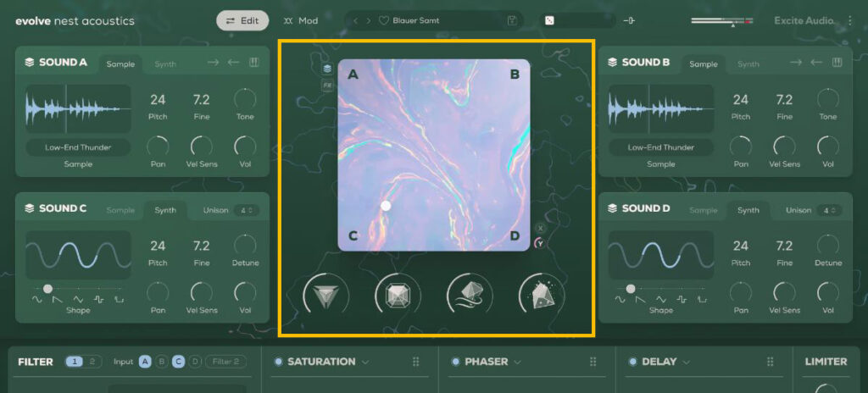Click the randomize dice icon in top bar

pos(549,21)
